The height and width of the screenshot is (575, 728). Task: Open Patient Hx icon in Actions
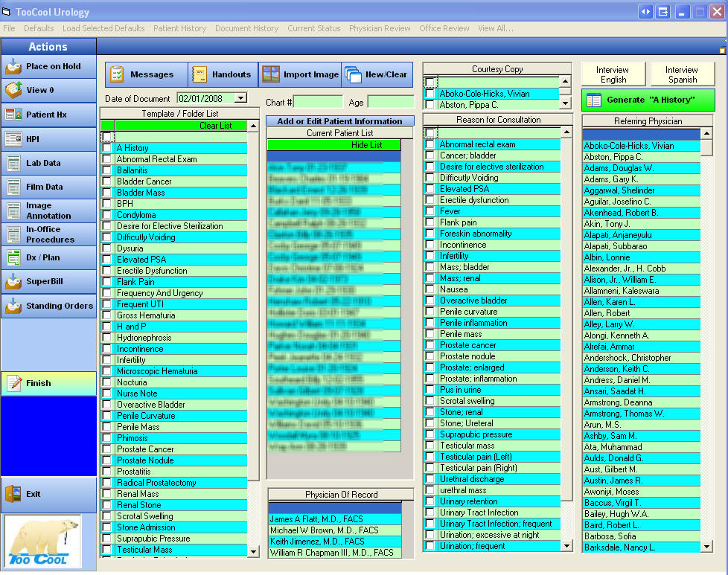(x=13, y=115)
